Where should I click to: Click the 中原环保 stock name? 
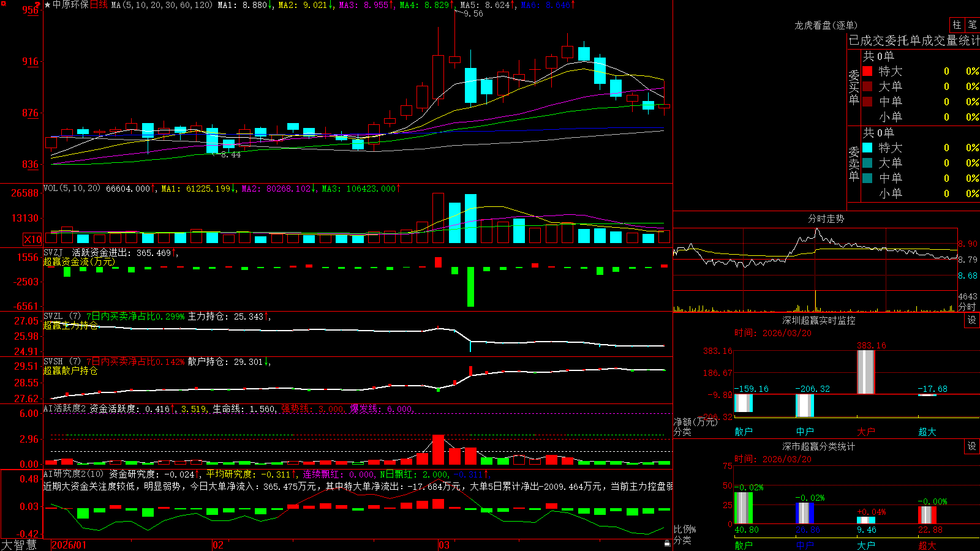pyautogui.click(x=70, y=5)
